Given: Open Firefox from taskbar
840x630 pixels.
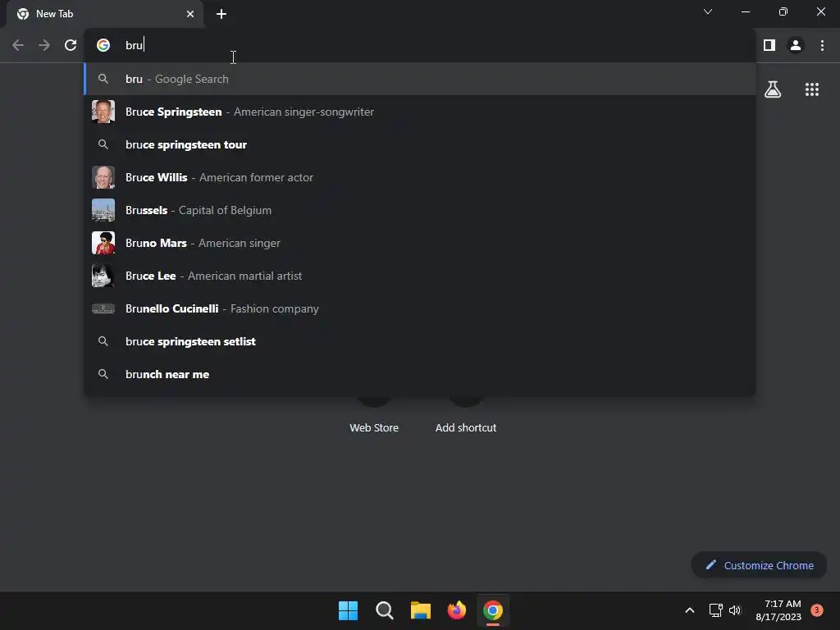Looking at the screenshot, I should [x=456, y=610].
